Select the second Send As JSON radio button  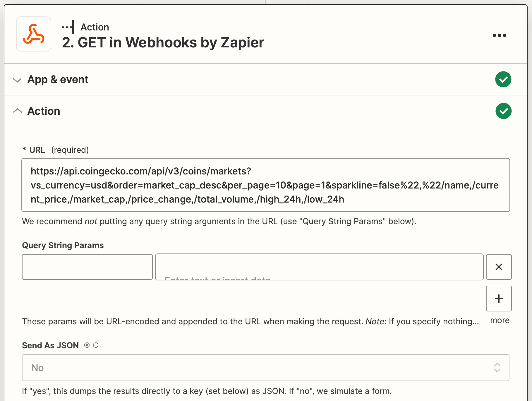[x=96, y=345]
